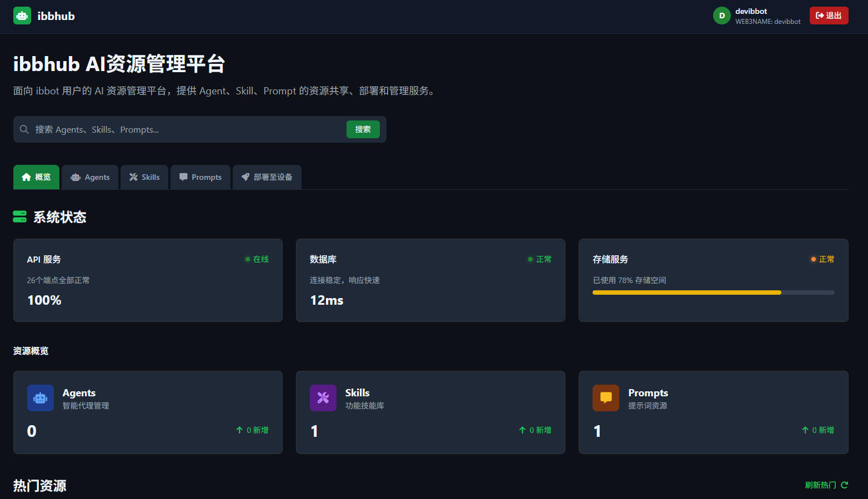Click the 数据库 card title
This screenshot has height=499, width=868.
tap(323, 259)
